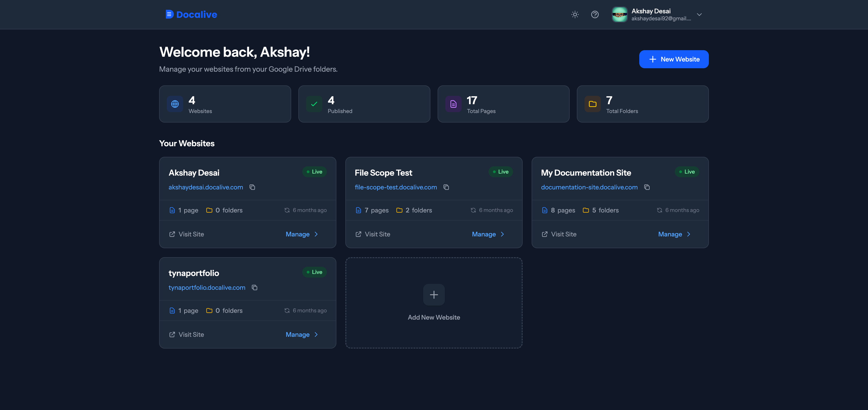Click the globe icon on Websites stat
868x410 pixels.
point(175,104)
